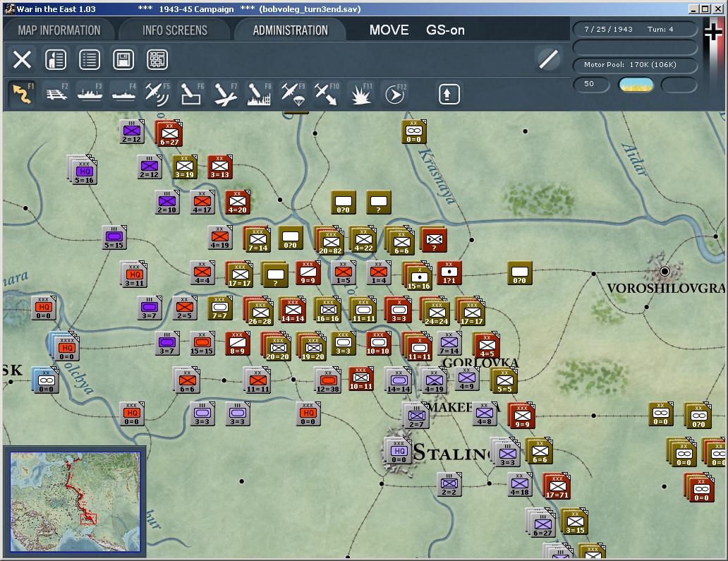Image resolution: width=728 pixels, height=561 pixels.
Task: Click the End Turn (F12) icon
Action: tap(395, 94)
